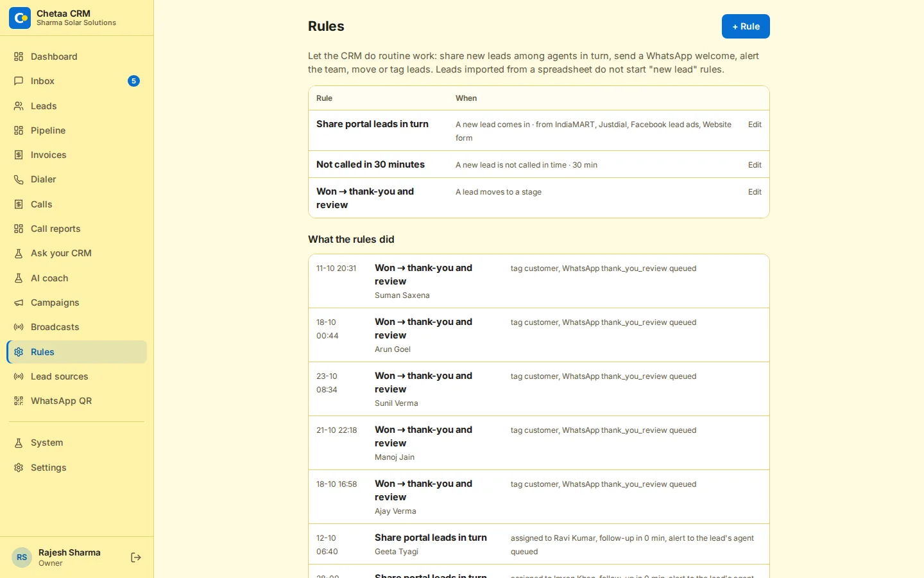Open the Rules menu item

(x=77, y=352)
